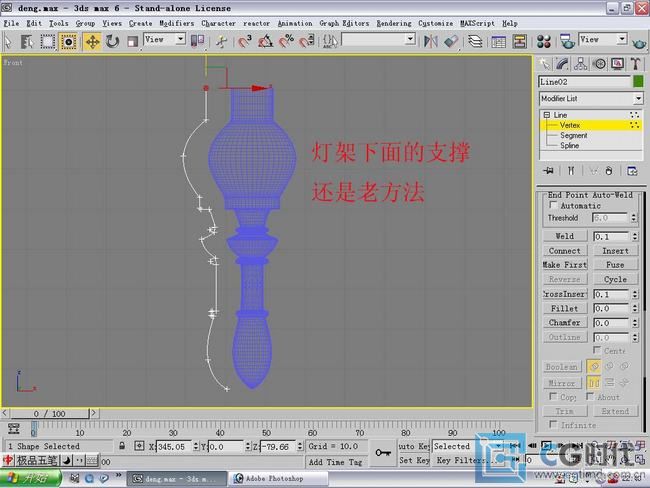Enable the About Pivot checkbox
This screenshot has width=650, height=488.
click(591, 397)
